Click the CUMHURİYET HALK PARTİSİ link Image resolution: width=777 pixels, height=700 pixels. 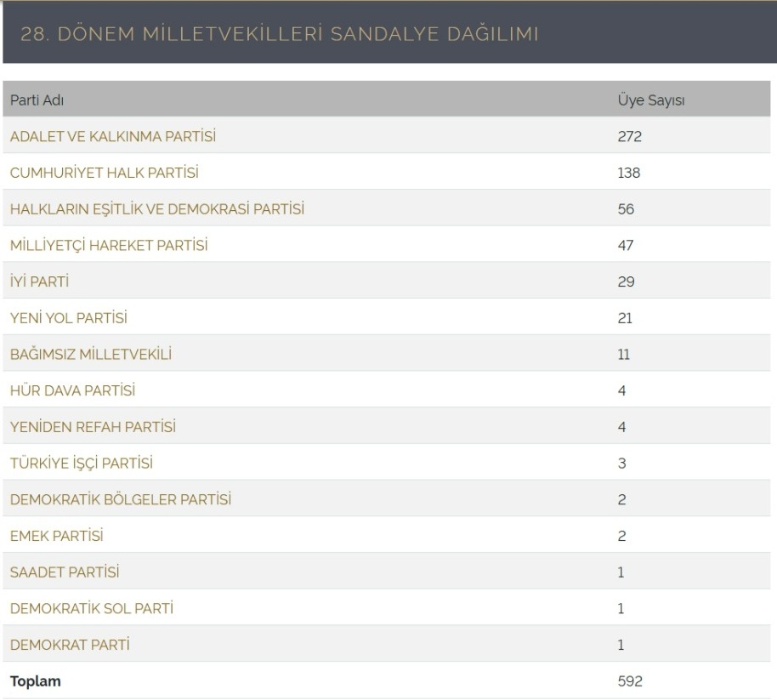point(104,173)
